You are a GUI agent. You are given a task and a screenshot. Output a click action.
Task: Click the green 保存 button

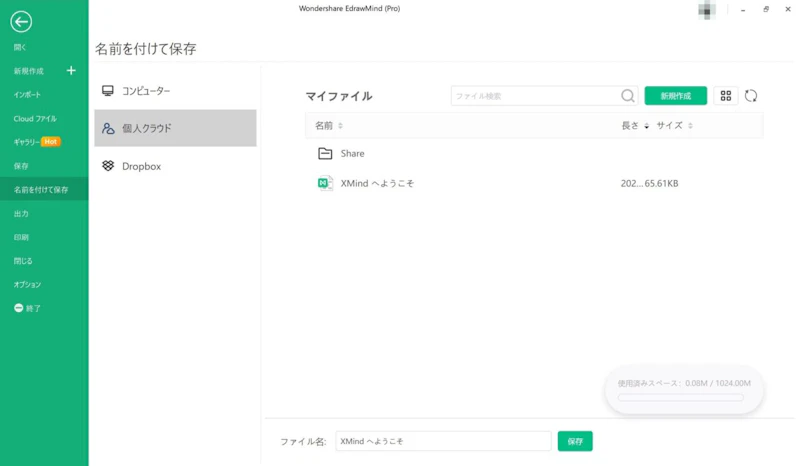pyautogui.click(x=575, y=441)
